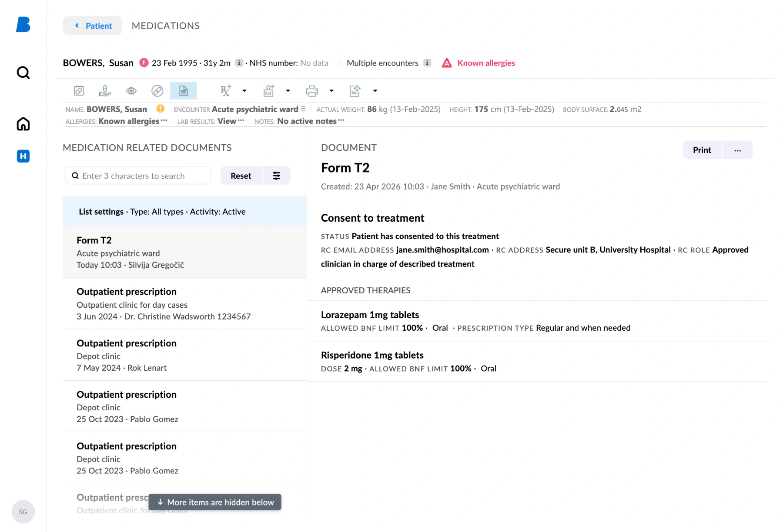Viewport: 783px width, 532px height.
Task: Go back using the Patient button
Action: click(93, 26)
